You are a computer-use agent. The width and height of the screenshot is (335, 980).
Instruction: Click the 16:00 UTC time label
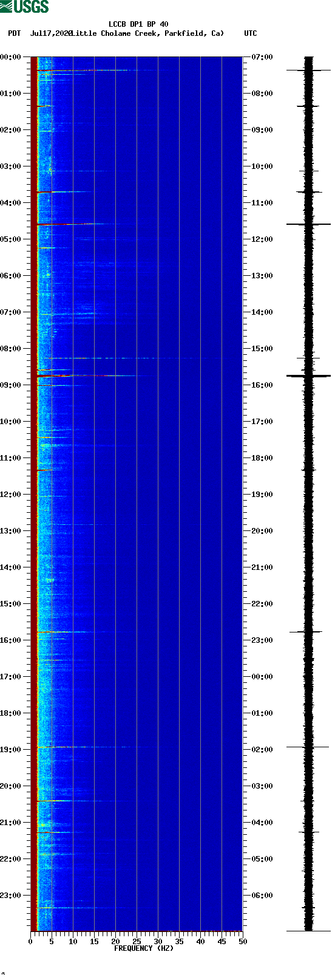tap(262, 385)
